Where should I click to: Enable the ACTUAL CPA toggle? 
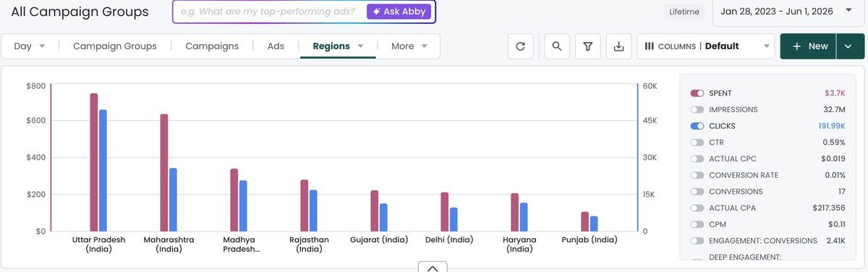pyautogui.click(x=697, y=208)
